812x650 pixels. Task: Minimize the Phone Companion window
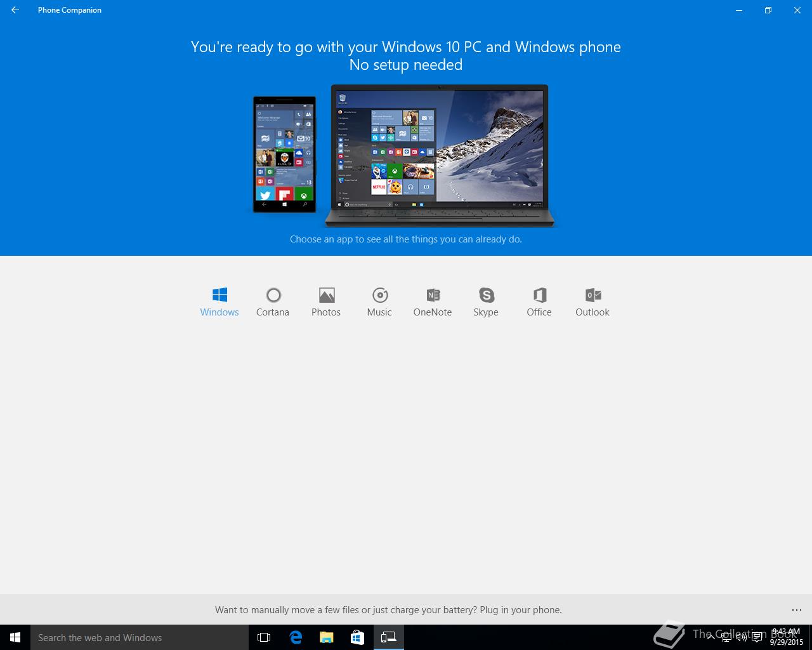pyautogui.click(x=739, y=10)
